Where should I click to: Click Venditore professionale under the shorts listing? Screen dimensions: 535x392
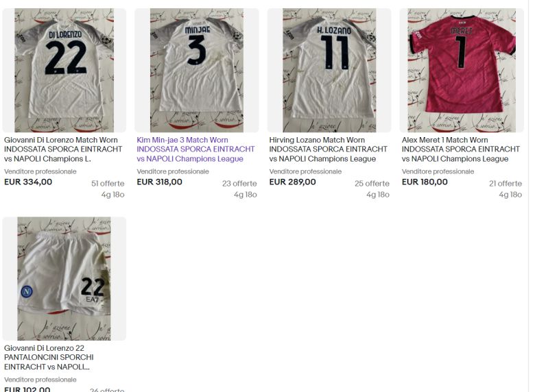tap(40, 380)
